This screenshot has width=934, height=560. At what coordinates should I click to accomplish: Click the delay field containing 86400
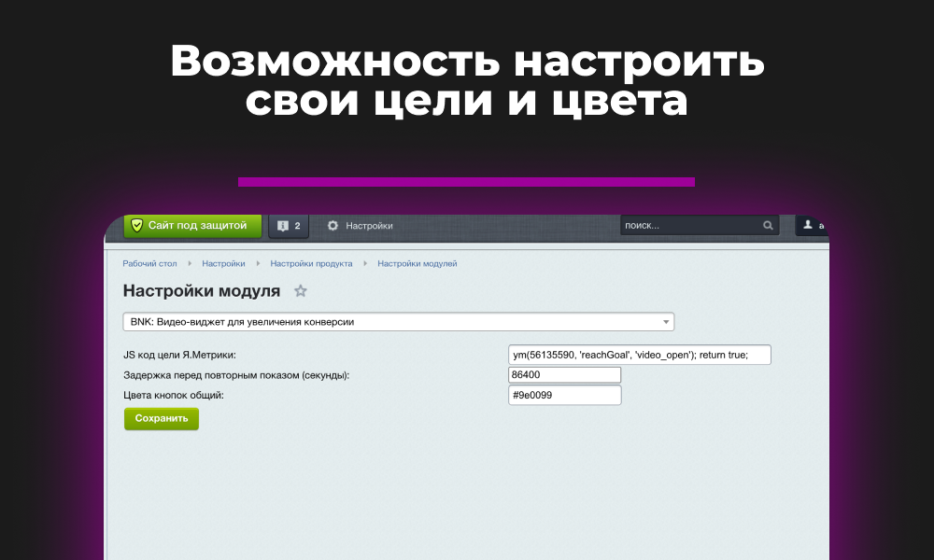(x=564, y=375)
